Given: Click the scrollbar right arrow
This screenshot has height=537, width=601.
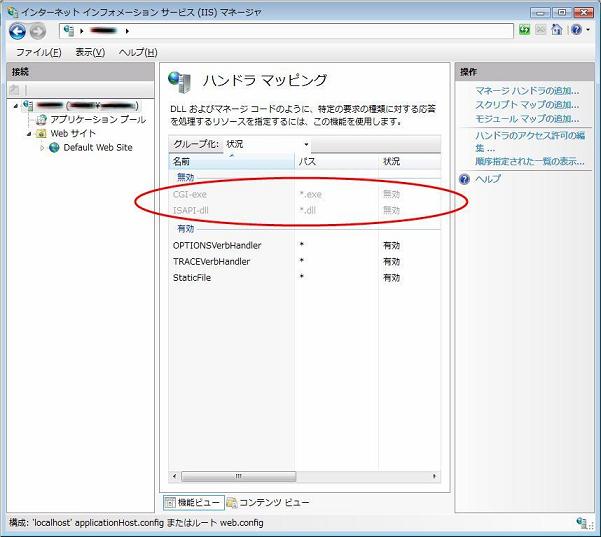Looking at the screenshot, I should coord(434,476).
